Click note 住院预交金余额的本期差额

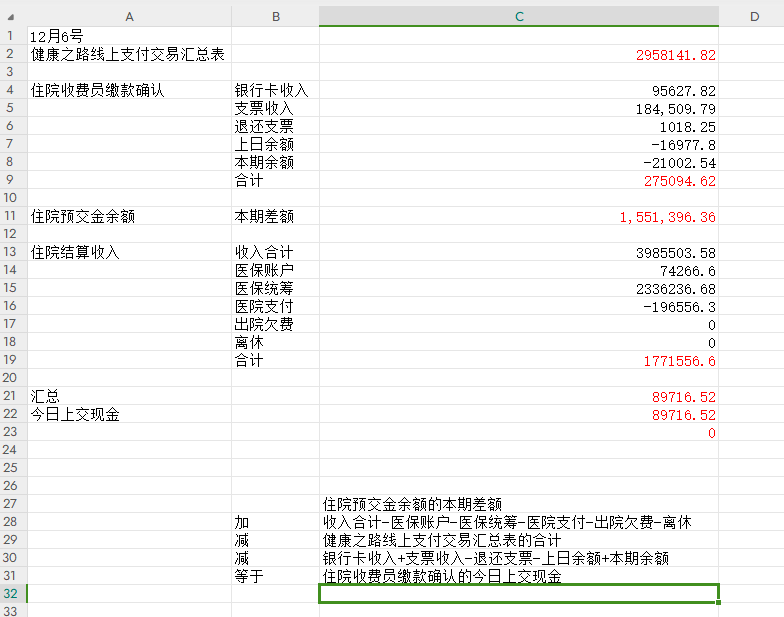pos(412,504)
